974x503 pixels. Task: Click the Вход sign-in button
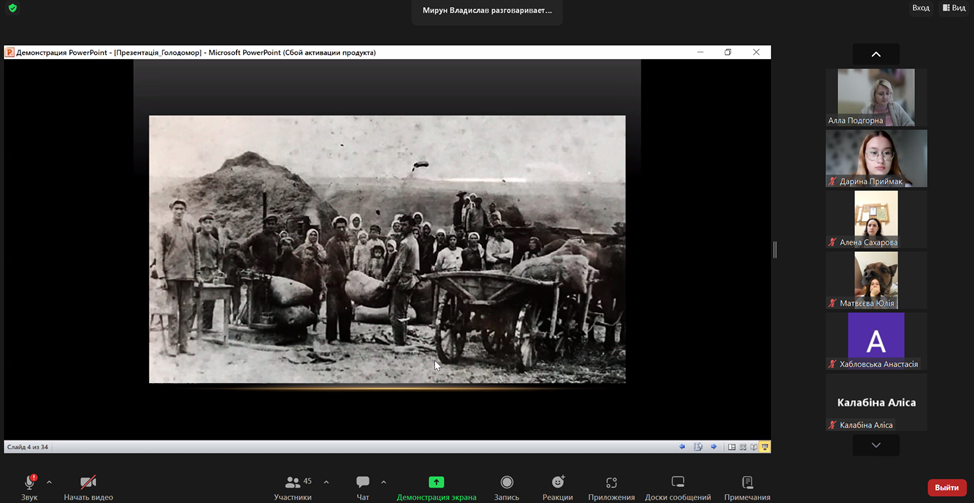point(920,8)
